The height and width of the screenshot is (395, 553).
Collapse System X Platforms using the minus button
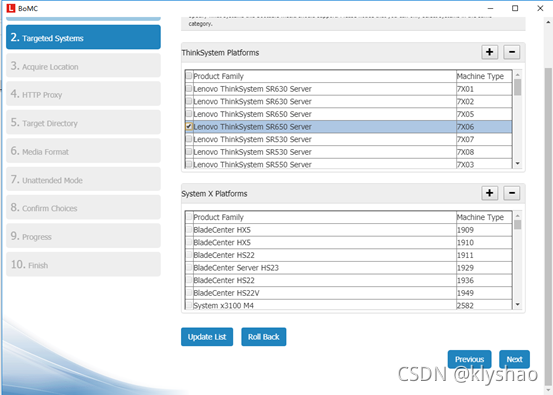(512, 193)
